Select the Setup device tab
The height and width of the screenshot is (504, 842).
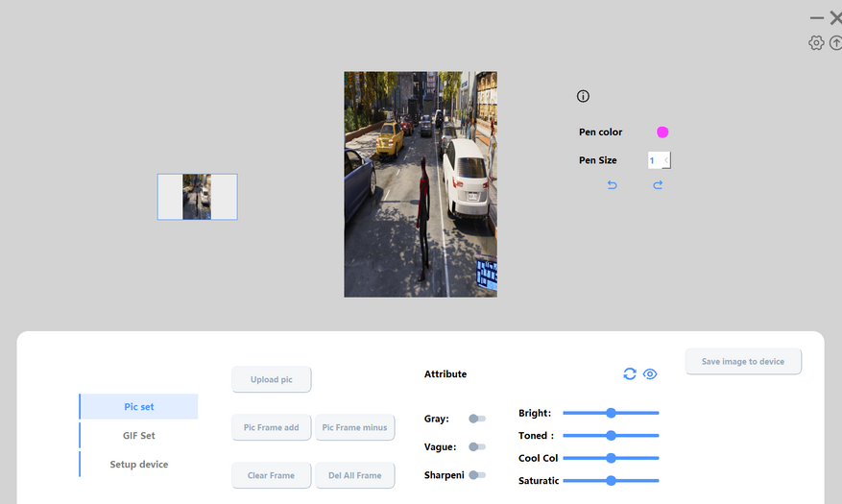coord(139,465)
